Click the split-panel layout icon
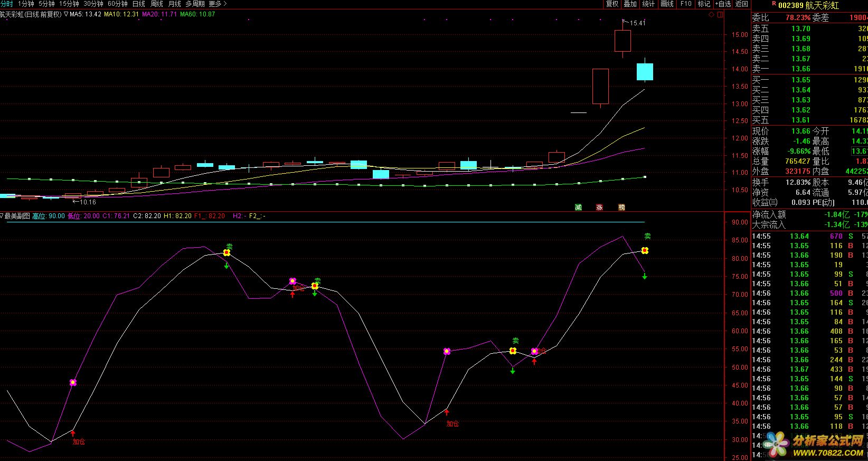 tap(721, 14)
